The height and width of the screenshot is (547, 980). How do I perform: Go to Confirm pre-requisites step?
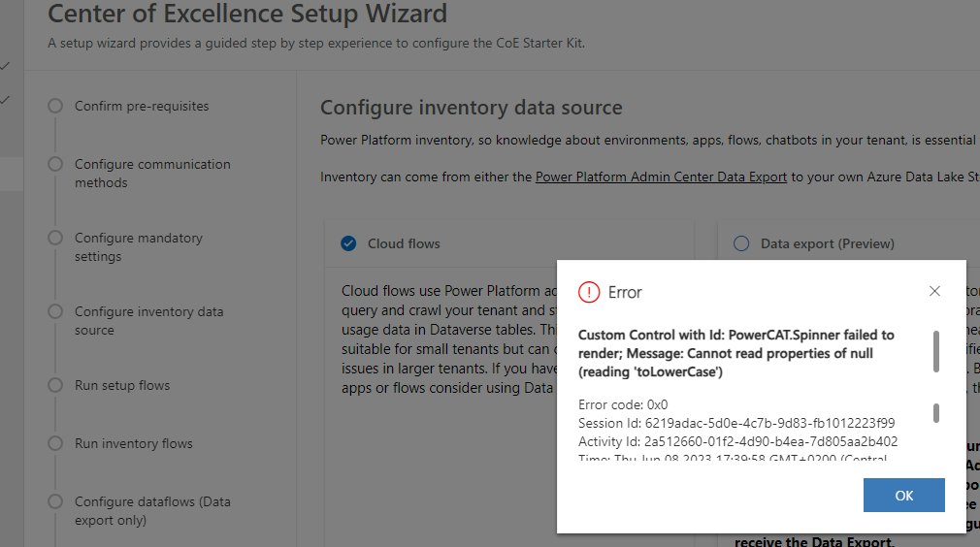click(142, 106)
